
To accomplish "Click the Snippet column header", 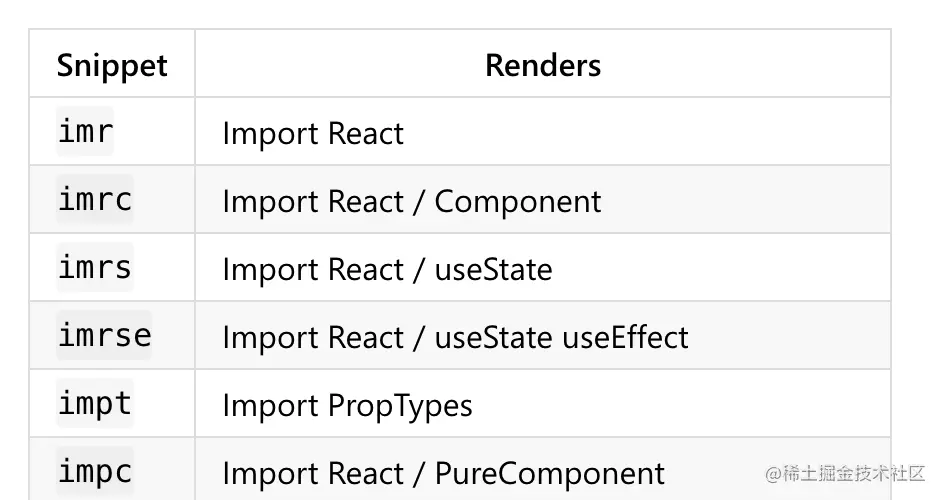I will 112,66.
